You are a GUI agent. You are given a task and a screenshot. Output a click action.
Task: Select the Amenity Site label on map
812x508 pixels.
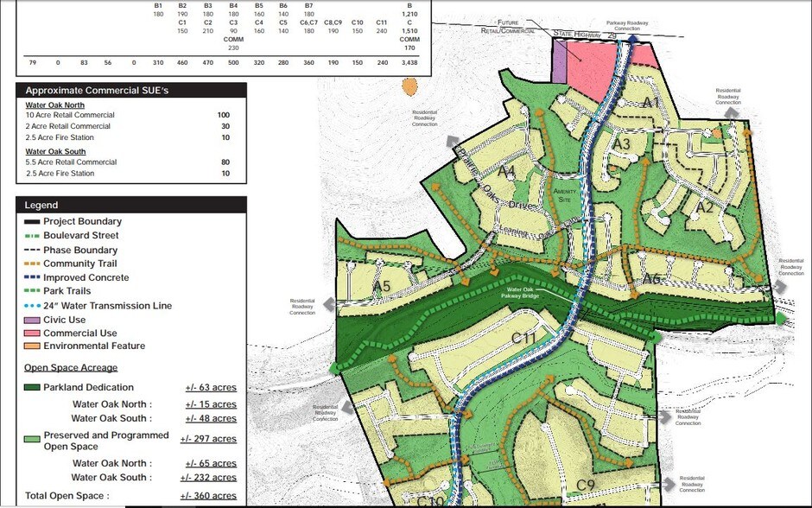click(563, 194)
